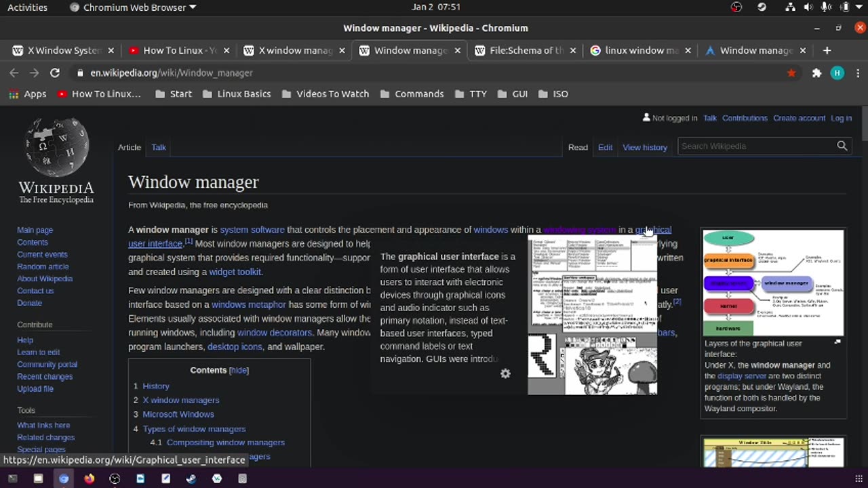Viewport: 868px width, 488px height.
Task: Open the Chromium Web Browser app menu
Action: click(133, 7)
